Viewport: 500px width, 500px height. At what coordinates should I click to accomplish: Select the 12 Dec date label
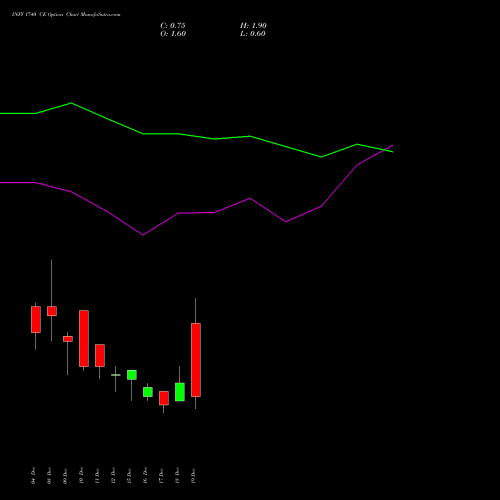(x=113, y=476)
